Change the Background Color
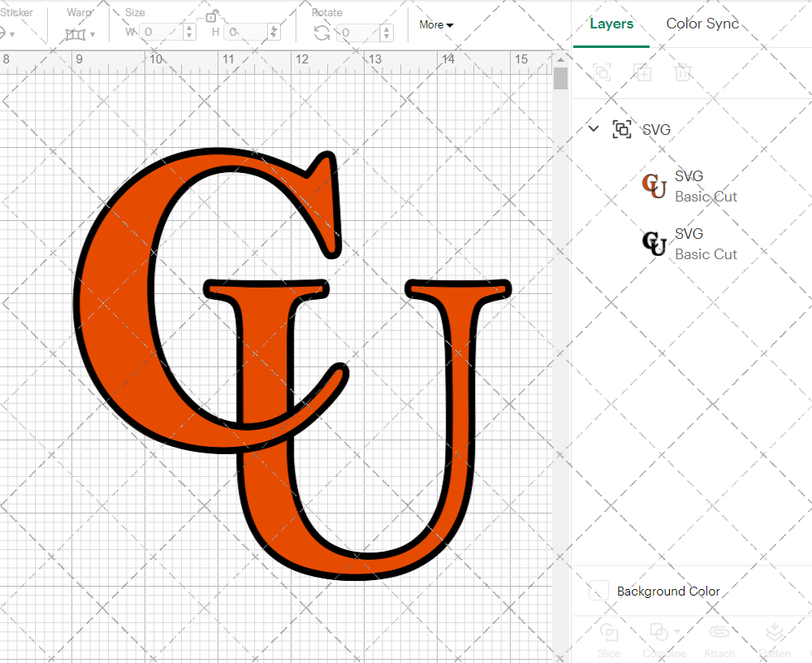This screenshot has width=812, height=663. 598,591
